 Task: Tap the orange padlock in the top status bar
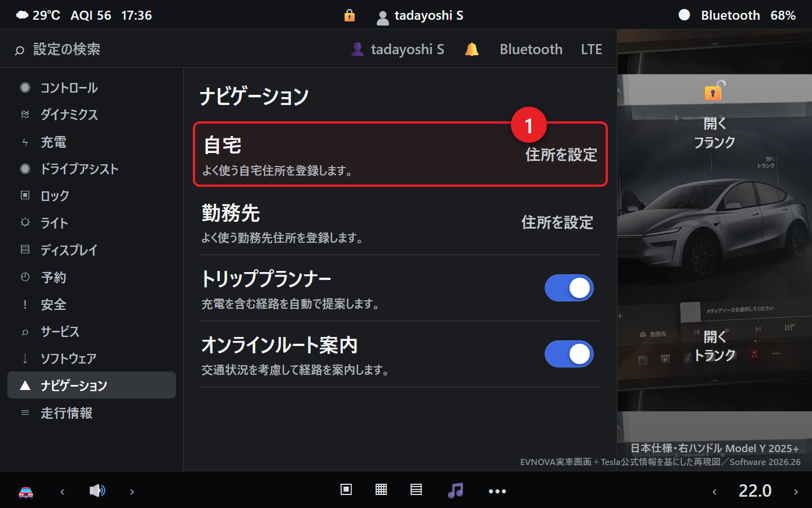tap(350, 15)
